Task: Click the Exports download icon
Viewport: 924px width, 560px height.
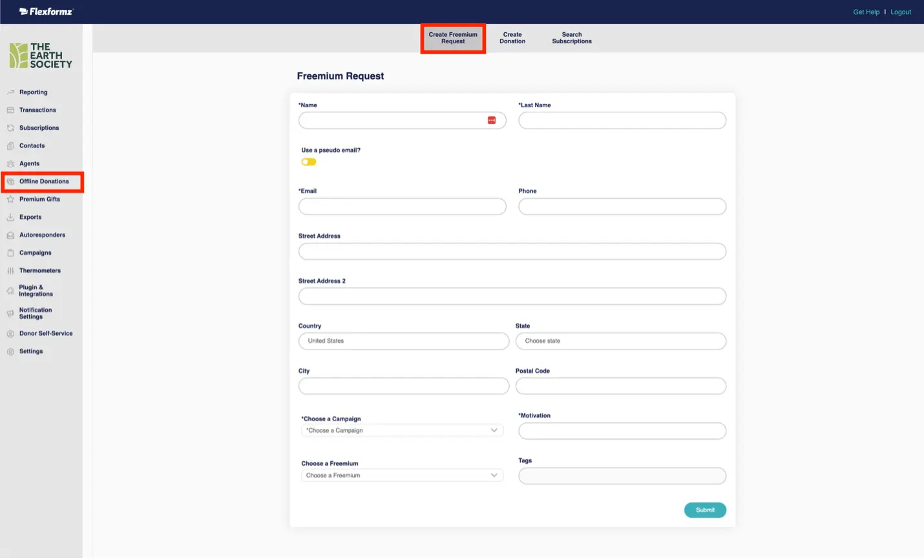Action: (x=10, y=218)
